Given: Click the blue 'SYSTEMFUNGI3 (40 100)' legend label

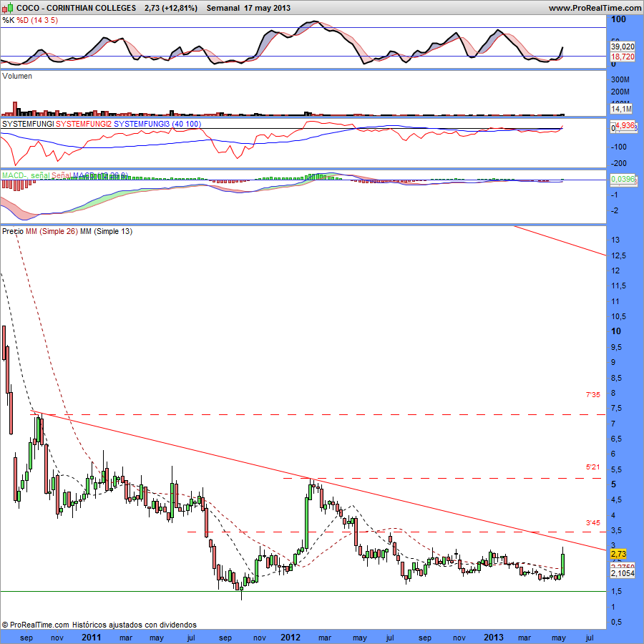Looking at the screenshot, I should [x=157, y=124].
